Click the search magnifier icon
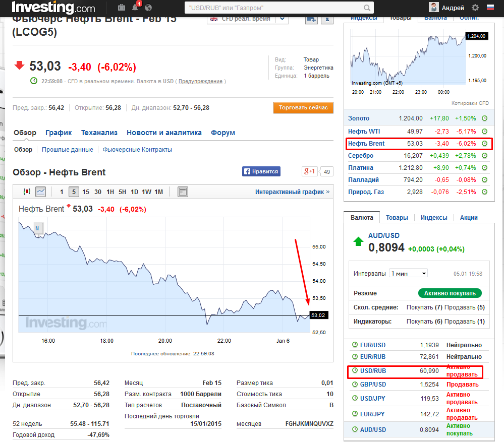The height and width of the screenshot is (443, 504). (x=367, y=8)
